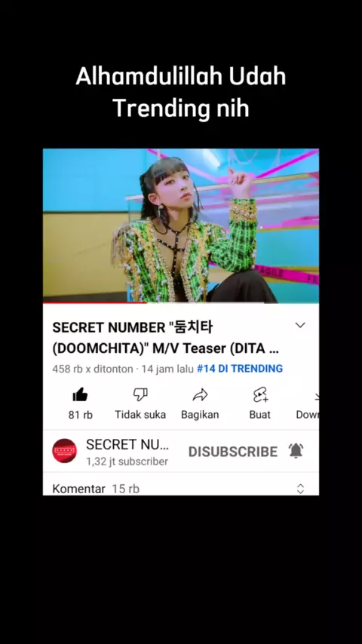Toggle the notification bell for the channel
Image resolution: width=362 pixels, height=644 pixels.
point(296,451)
